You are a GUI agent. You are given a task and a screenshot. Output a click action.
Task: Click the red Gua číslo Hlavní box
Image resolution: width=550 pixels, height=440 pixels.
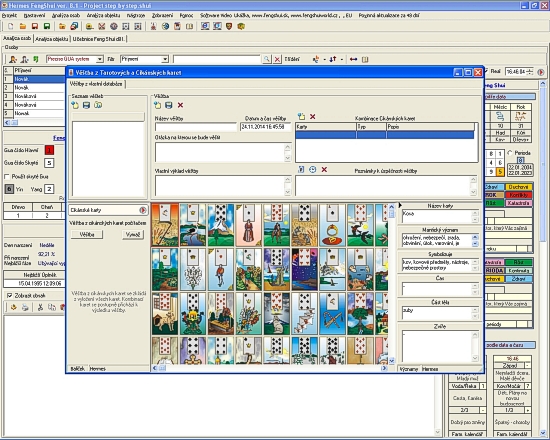click(x=49, y=150)
